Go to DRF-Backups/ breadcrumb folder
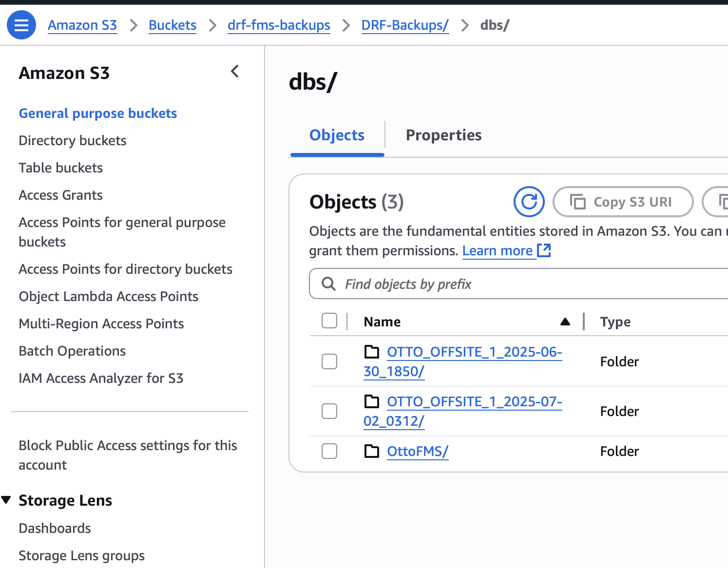Viewport: 728px width, 568px height. (405, 25)
